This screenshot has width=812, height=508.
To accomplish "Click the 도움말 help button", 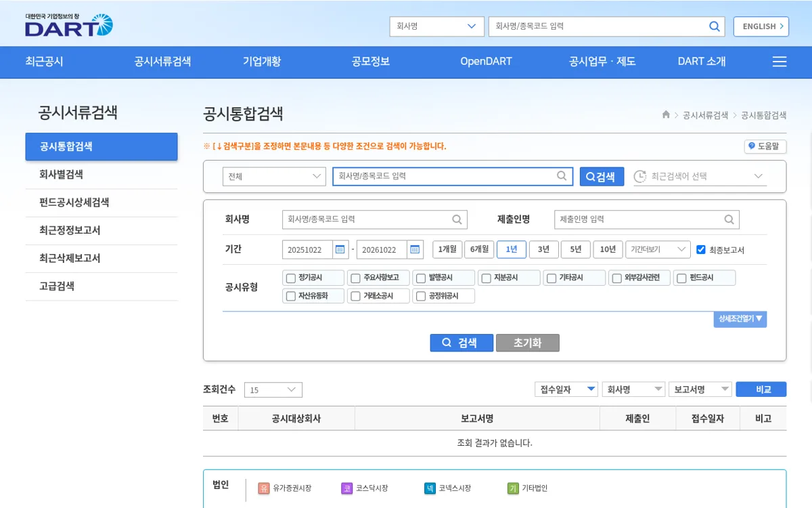I will pyautogui.click(x=765, y=146).
